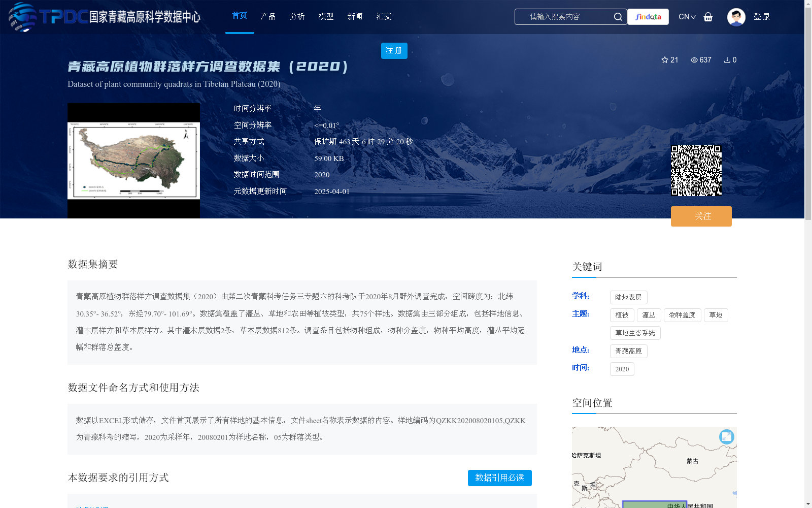Click the 注册 register button
Screen dimensions: 812x508
[x=394, y=51]
